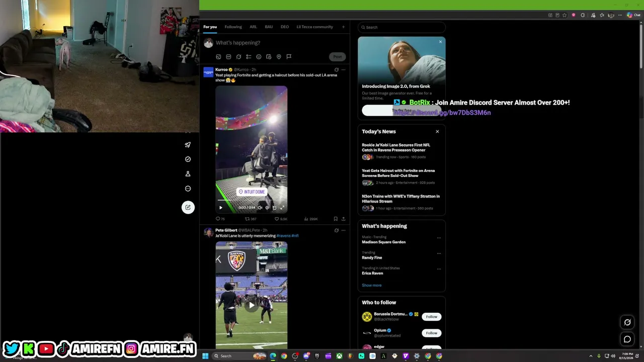
Task: Open more options on Pete Gilbert's post
Action: pyautogui.click(x=344, y=230)
